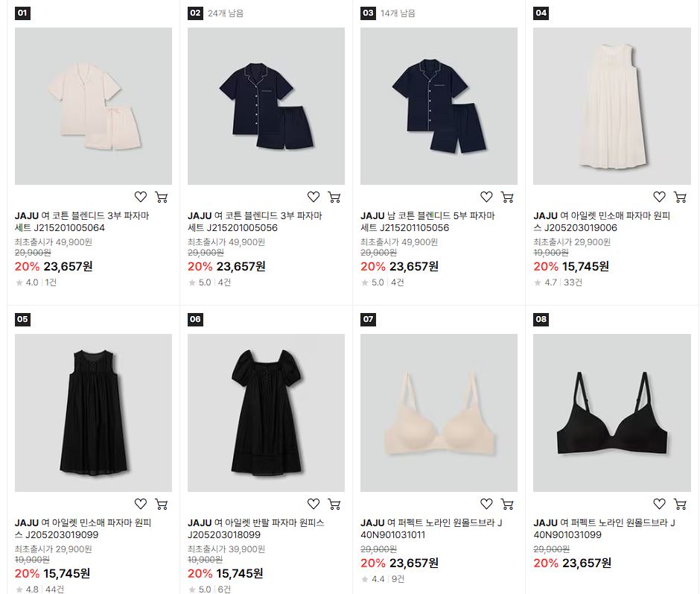Add item 01 pajama set to cart

click(161, 197)
